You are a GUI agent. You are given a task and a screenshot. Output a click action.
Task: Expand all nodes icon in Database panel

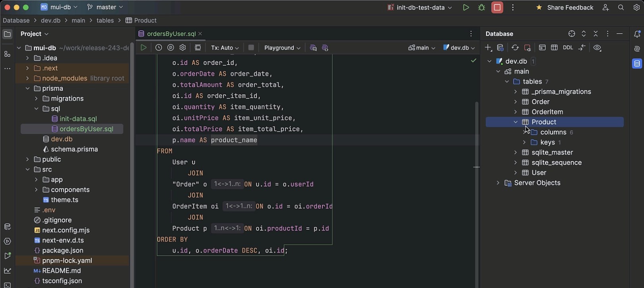[584, 34]
